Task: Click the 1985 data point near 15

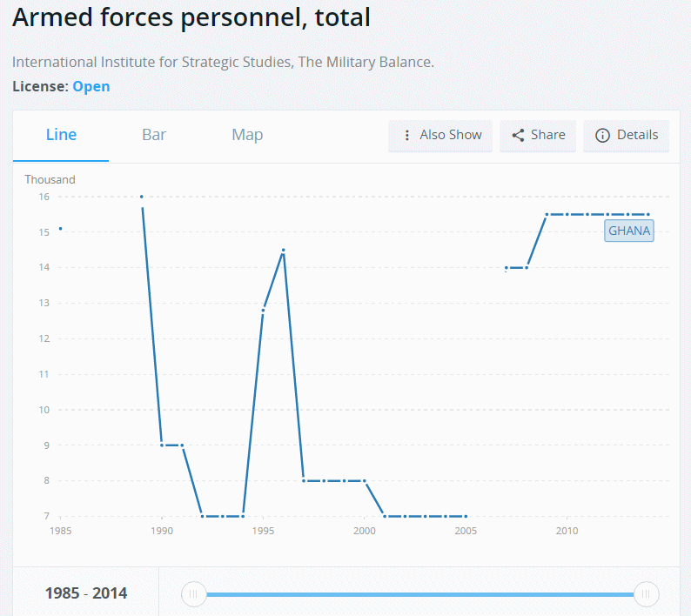Action: click(60, 228)
